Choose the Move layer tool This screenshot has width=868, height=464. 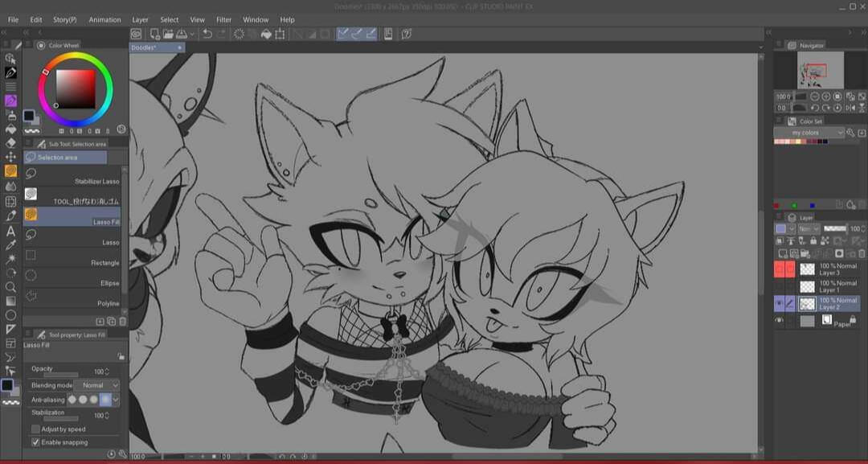(10, 157)
